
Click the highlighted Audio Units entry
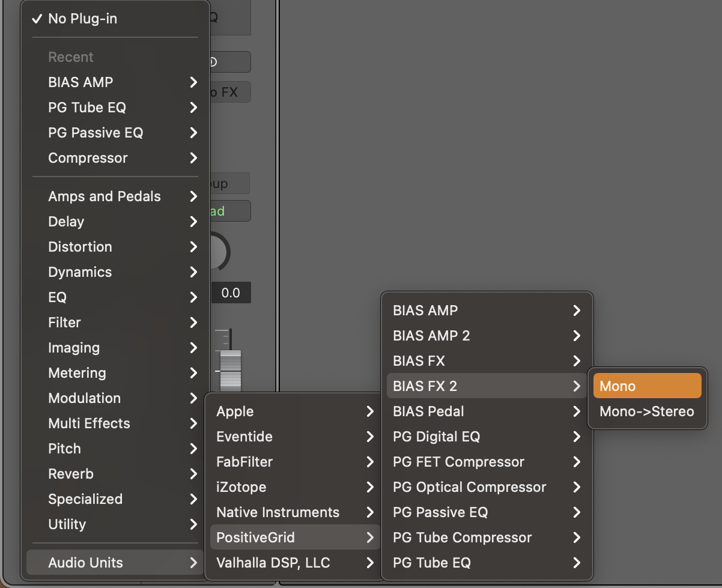pyautogui.click(x=115, y=563)
